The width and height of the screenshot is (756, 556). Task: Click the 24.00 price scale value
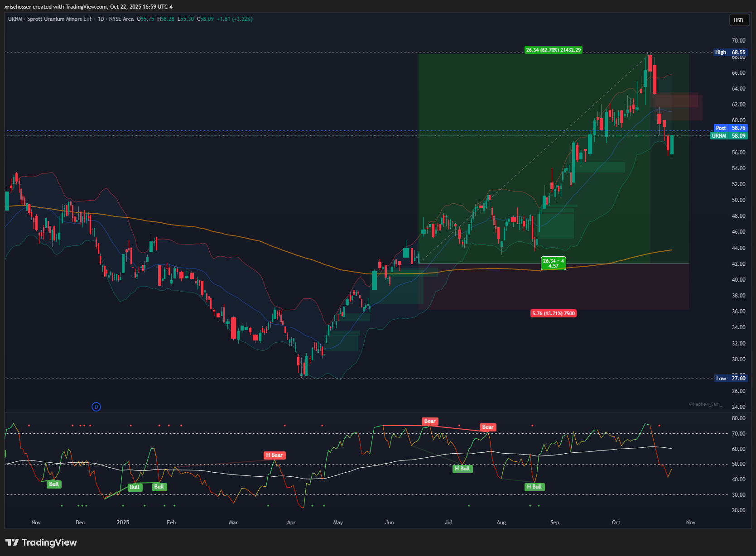click(x=738, y=407)
